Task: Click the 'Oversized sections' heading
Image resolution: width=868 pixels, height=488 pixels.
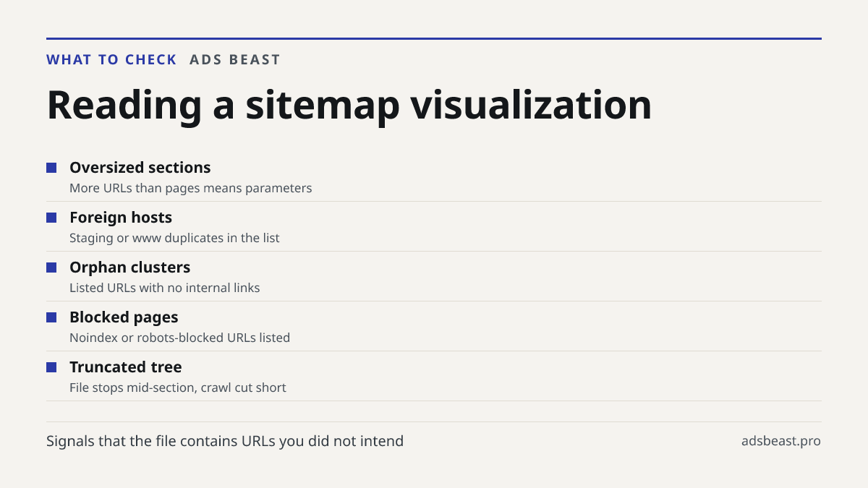Action: click(140, 168)
